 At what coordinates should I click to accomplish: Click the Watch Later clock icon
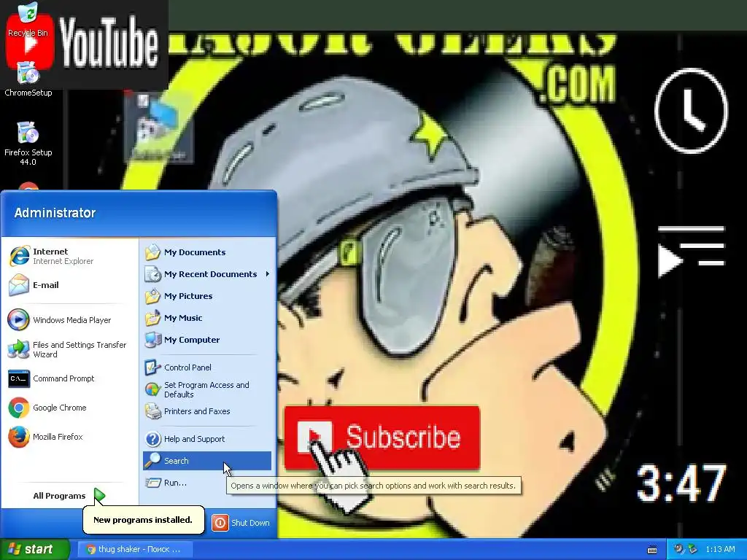692,111
